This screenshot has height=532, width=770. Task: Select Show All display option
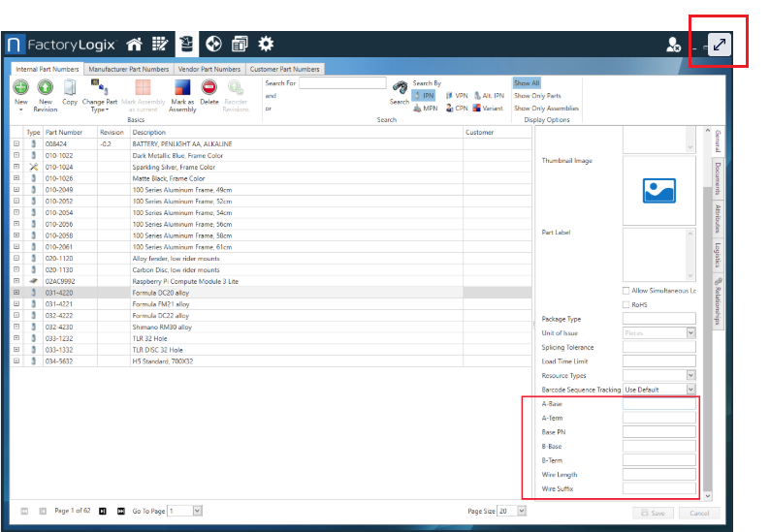click(527, 83)
